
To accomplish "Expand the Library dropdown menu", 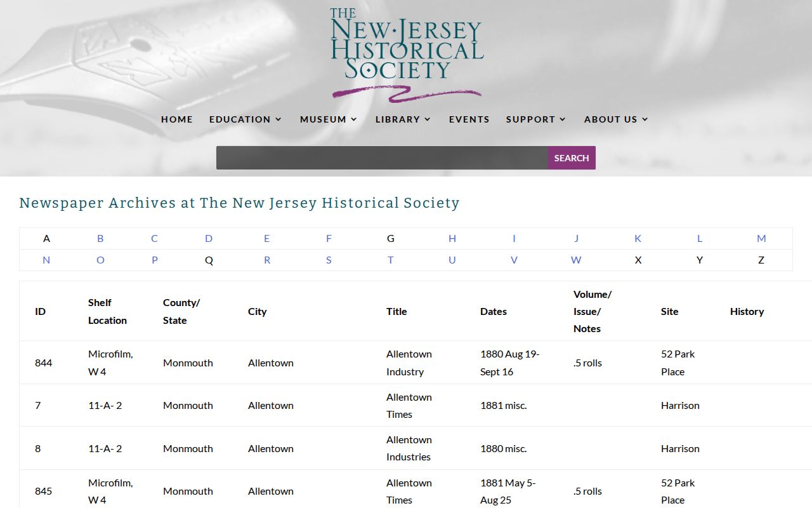I will 403,119.
